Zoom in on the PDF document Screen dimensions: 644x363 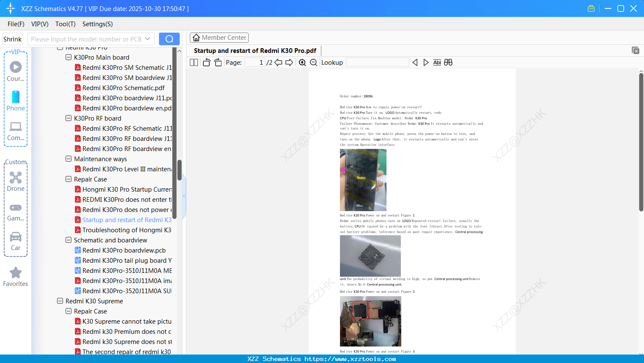tap(302, 63)
